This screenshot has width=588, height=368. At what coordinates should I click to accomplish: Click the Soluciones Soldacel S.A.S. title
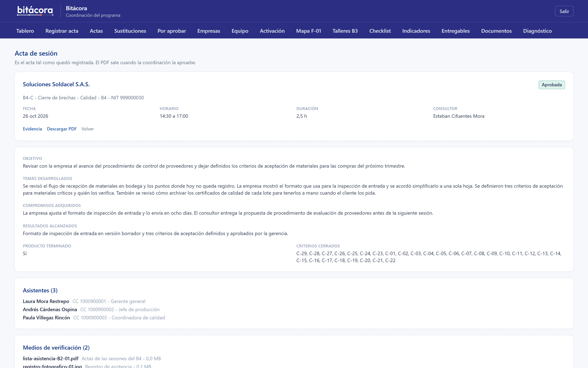click(56, 84)
